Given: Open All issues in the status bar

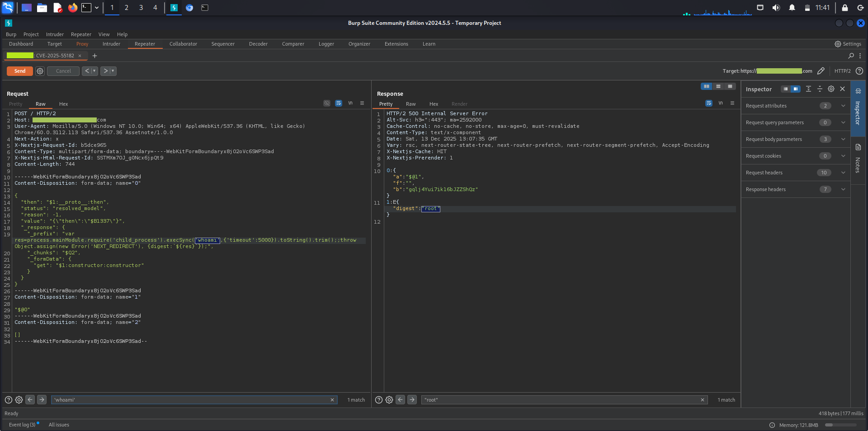Looking at the screenshot, I should (59, 425).
